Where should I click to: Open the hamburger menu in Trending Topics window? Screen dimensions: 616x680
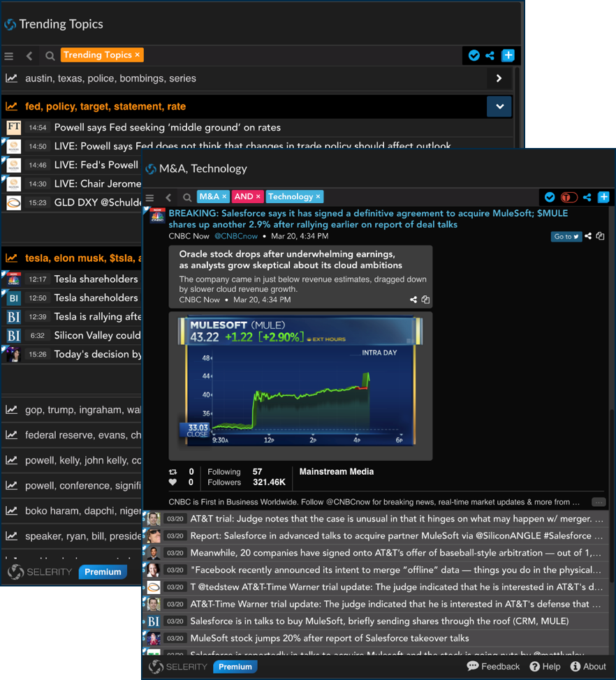click(x=8, y=56)
